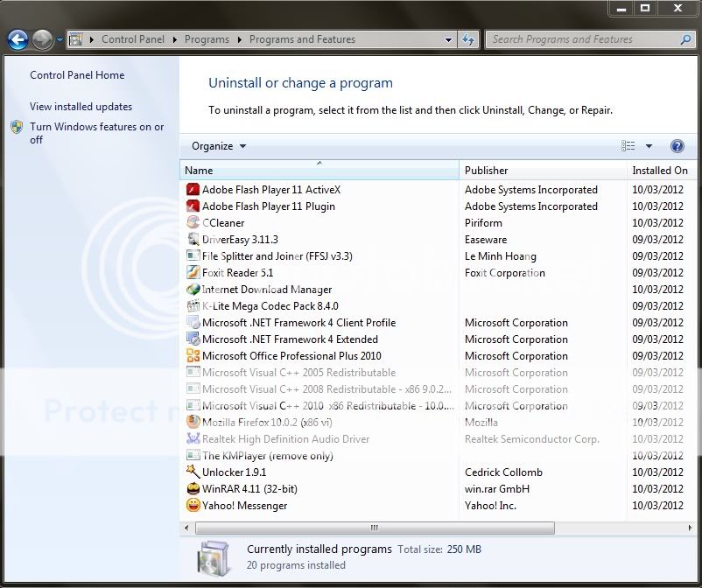Click the Yahoo! Messenger smiley icon
The image size is (702, 588).
[193, 505]
